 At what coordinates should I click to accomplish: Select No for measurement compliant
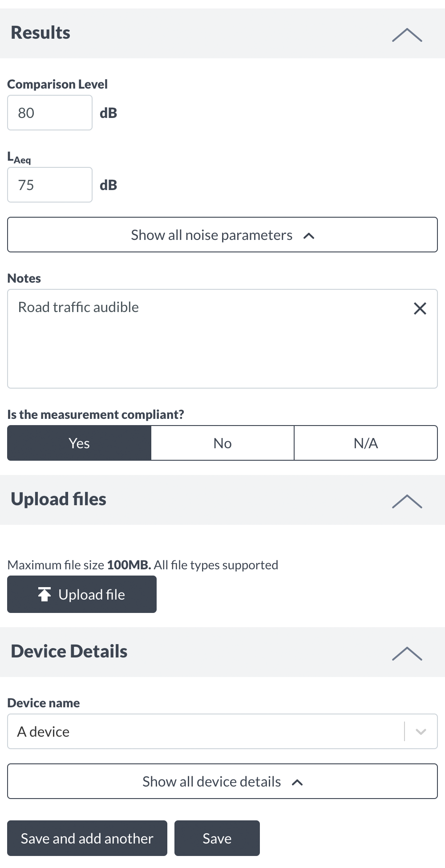(x=222, y=443)
